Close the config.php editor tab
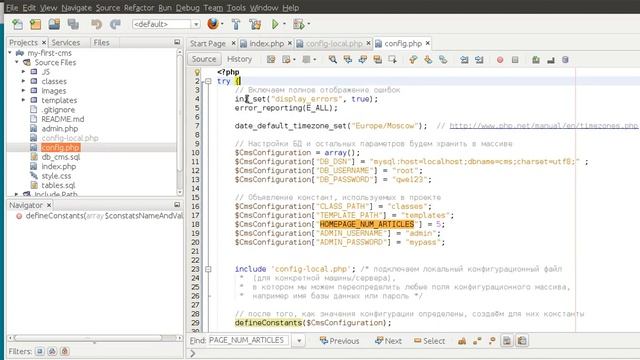Viewport: 640px width, 360px height. (428, 43)
